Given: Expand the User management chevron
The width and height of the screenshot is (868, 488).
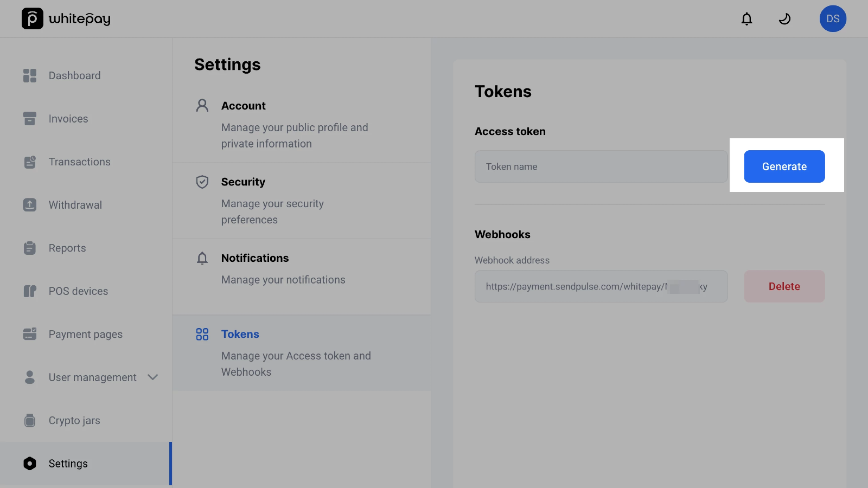Looking at the screenshot, I should click(153, 377).
